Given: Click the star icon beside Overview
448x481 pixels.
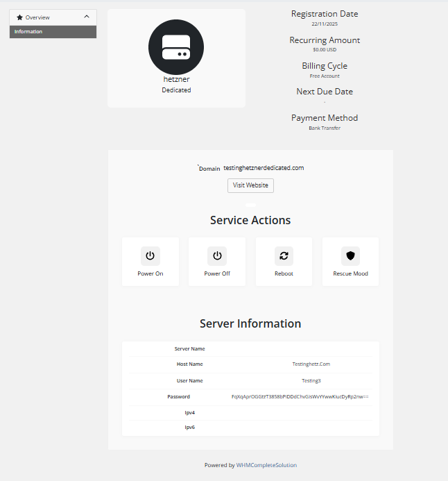Looking at the screenshot, I should pyautogui.click(x=19, y=17).
